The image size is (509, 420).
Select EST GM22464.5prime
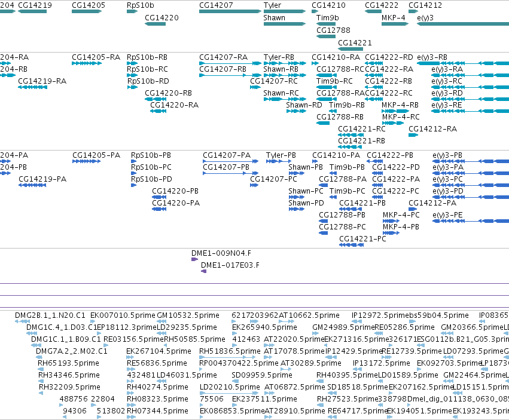[474, 375]
